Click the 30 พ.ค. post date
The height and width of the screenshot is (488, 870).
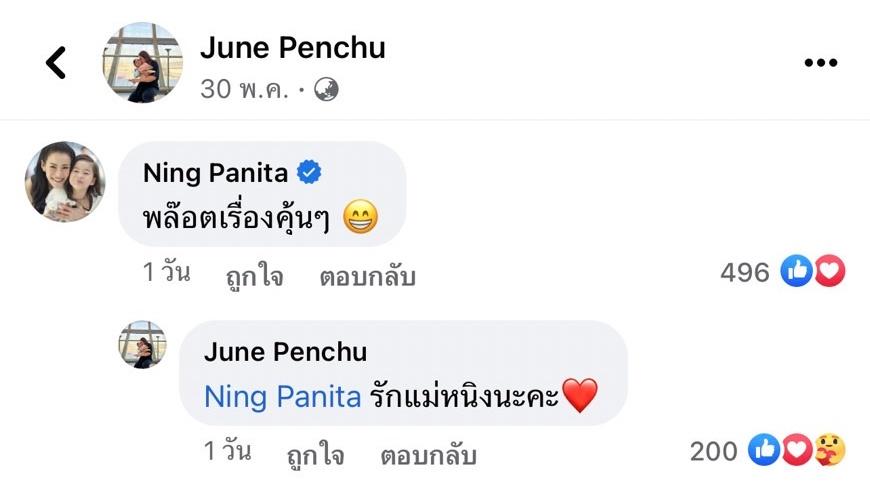coord(245,89)
